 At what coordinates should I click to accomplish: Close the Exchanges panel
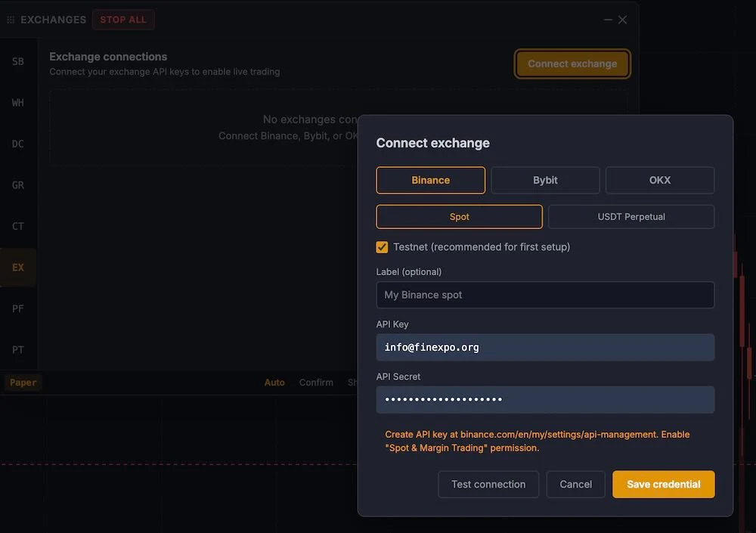click(622, 20)
